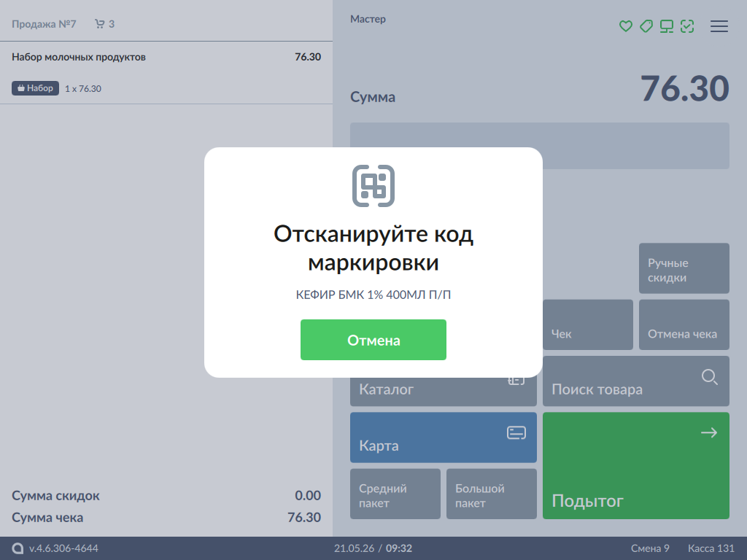The width and height of the screenshot is (747, 560).
Task: Click the Касса 131 status entry
Action: point(711,548)
